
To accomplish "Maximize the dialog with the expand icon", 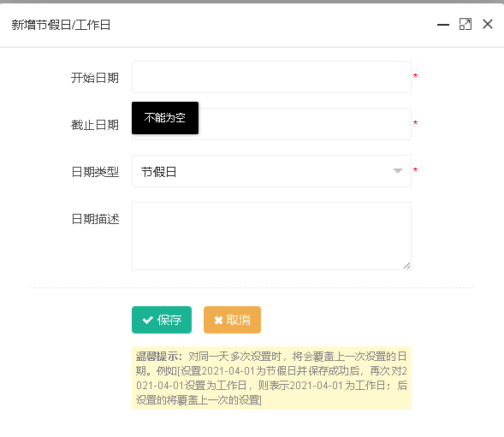I will [465, 25].
